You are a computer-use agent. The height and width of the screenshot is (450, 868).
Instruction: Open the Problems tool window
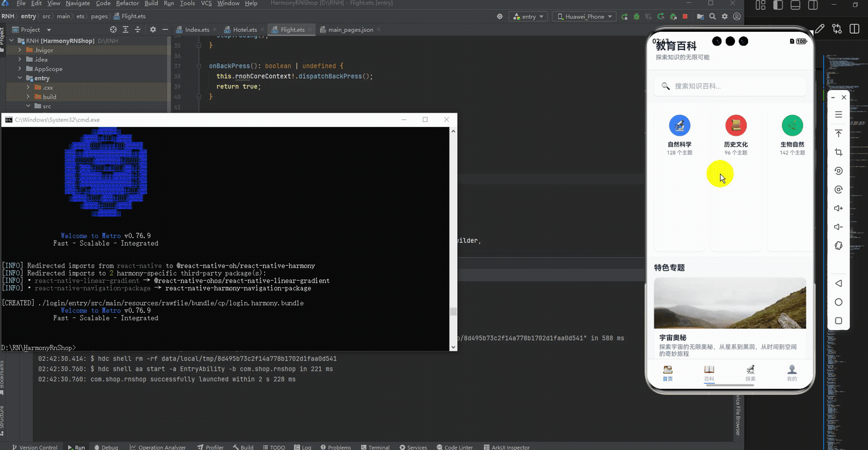click(335, 447)
